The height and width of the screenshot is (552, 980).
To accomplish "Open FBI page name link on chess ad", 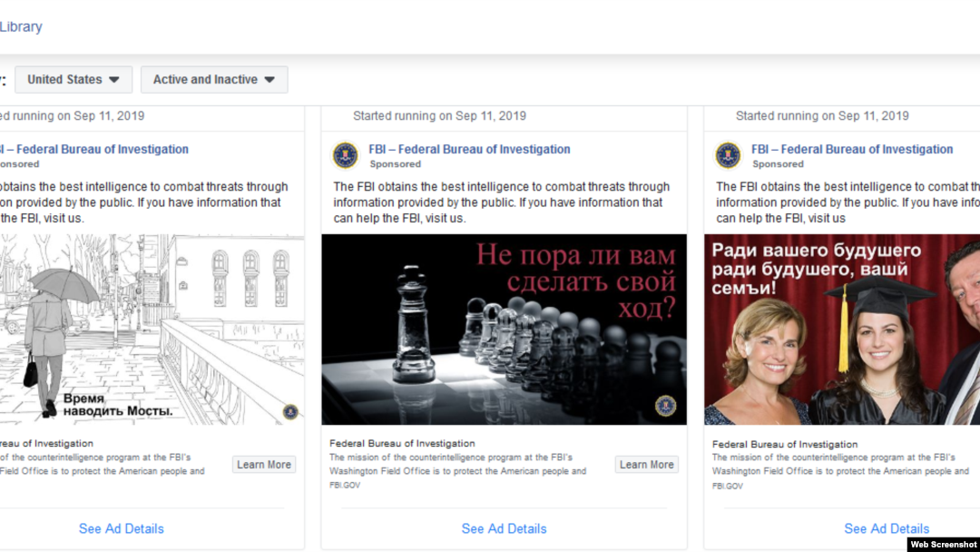I will [x=469, y=150].
